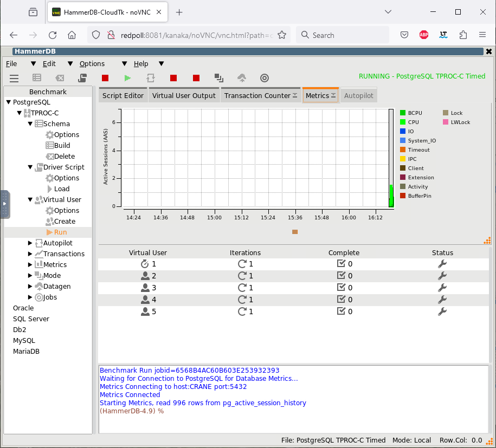The width and height of the screenshot is (496, 448).
Task: Click the iterations loop icon for virtual user 2
Action: [x=242, y=276]
